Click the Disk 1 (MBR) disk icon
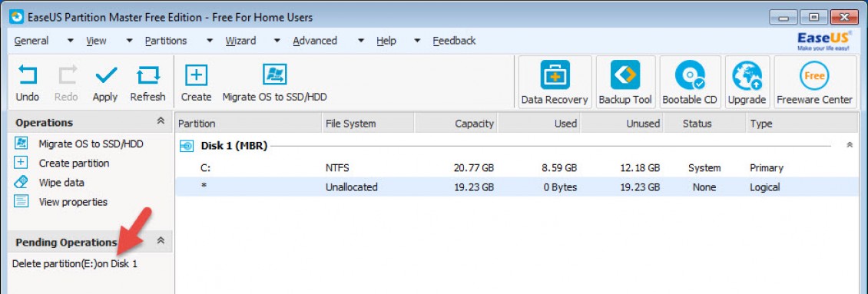 (x=187, y=147)
